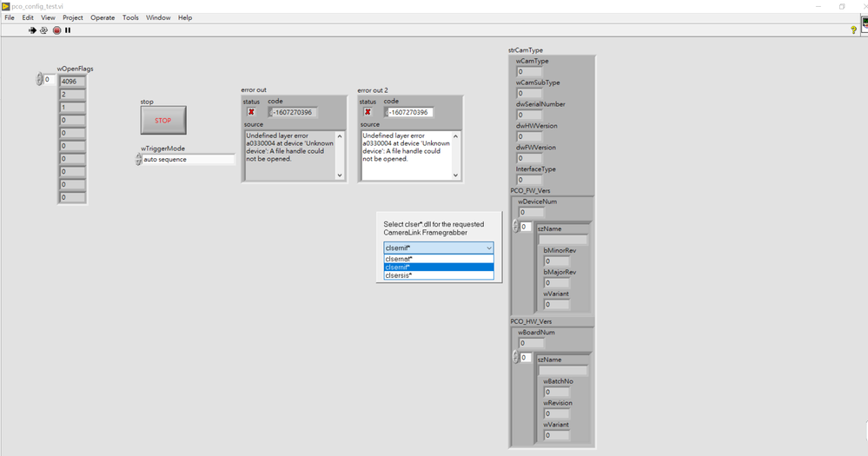Click error out 2 source scroll up arrow

coord(455,136)
